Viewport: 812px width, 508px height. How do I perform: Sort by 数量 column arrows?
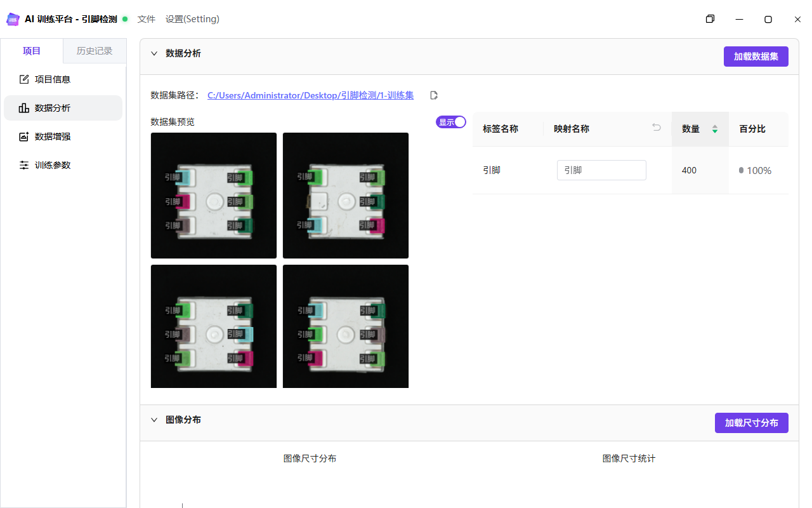(x=715, y=129)
